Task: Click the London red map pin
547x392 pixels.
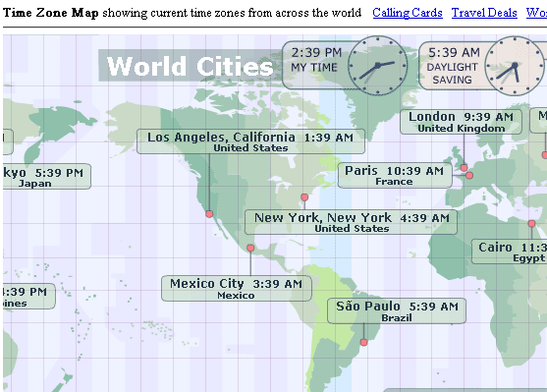Action: pyautogui.click(x=464, y=168)
